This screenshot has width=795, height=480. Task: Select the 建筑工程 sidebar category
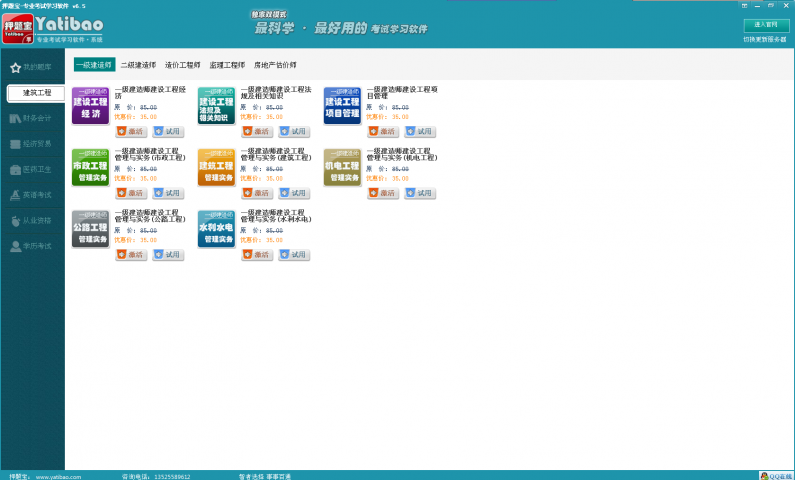point(37,93)
